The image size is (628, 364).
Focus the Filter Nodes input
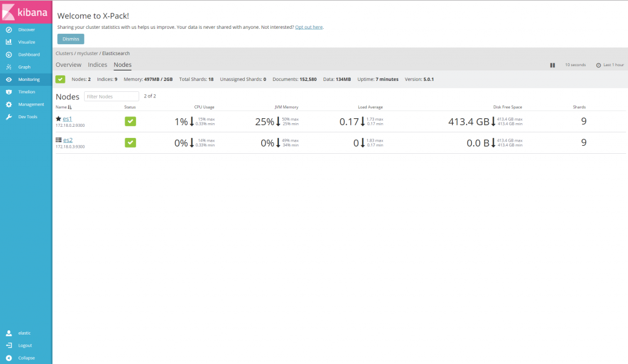click(112, 96)
